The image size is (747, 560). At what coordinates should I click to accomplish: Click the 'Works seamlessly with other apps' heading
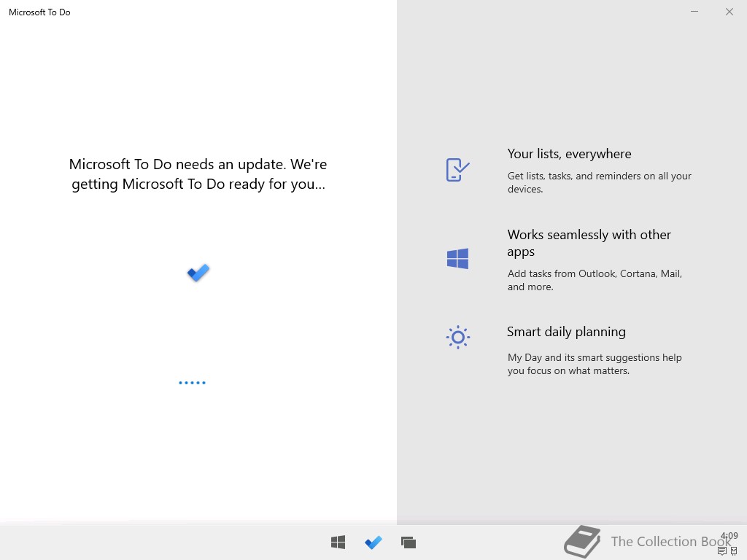point(589,243)
